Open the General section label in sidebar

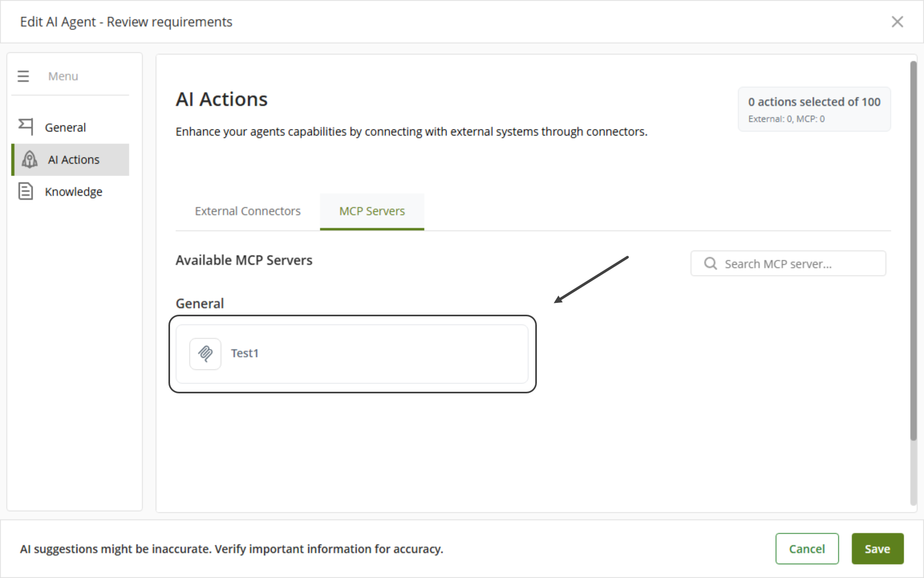[65, 127]
